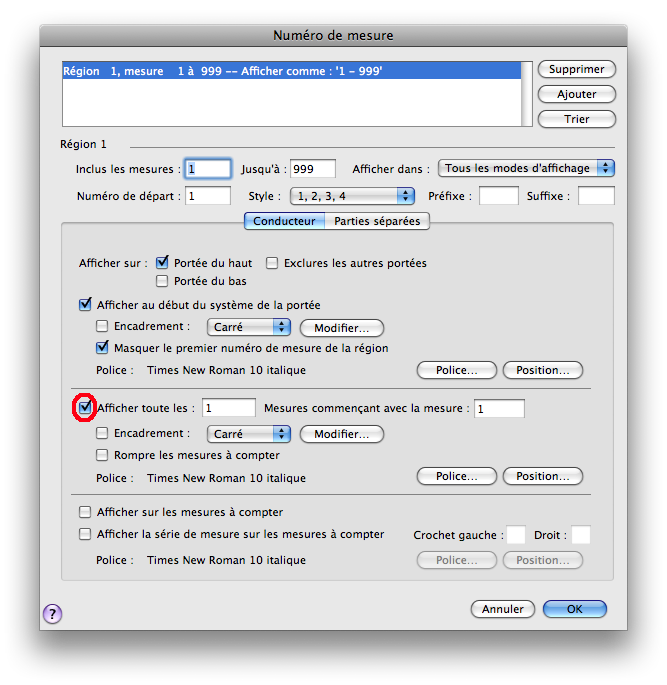
Task: Click the Trier button
Action: [x=576, y=119]
